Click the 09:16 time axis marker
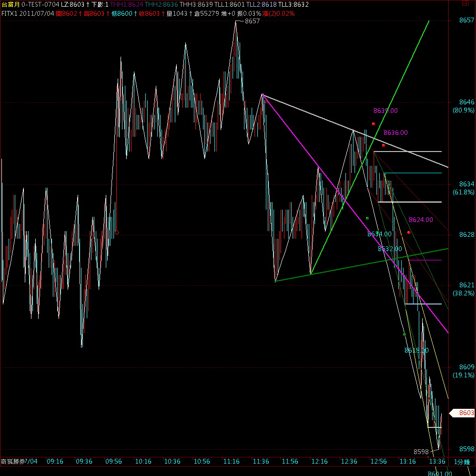 (55, 462)
